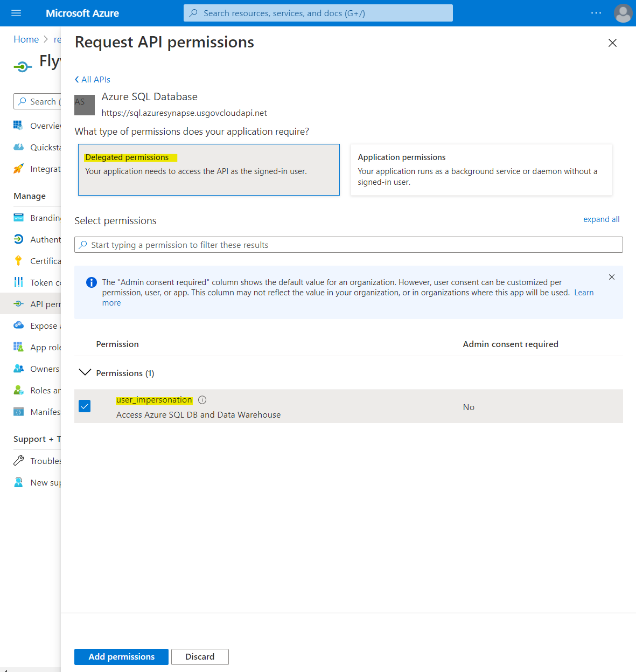Go back to All APIs
This screenshot has width=636, height=672.
(93, 79)
